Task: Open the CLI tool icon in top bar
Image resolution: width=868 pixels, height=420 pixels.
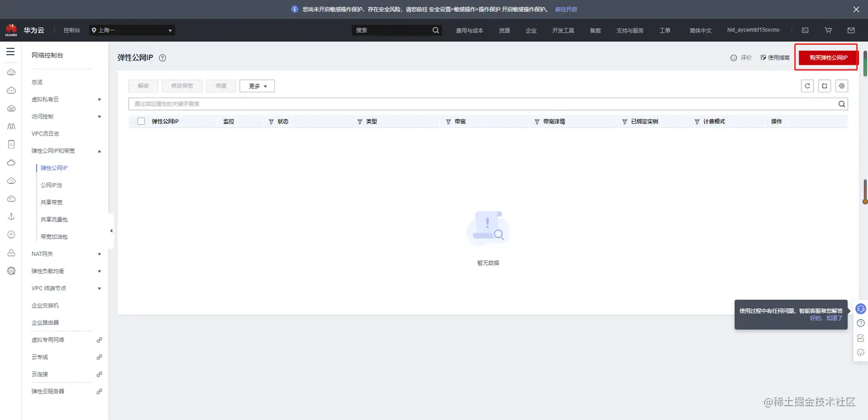Action: click(x=805, y=30)
